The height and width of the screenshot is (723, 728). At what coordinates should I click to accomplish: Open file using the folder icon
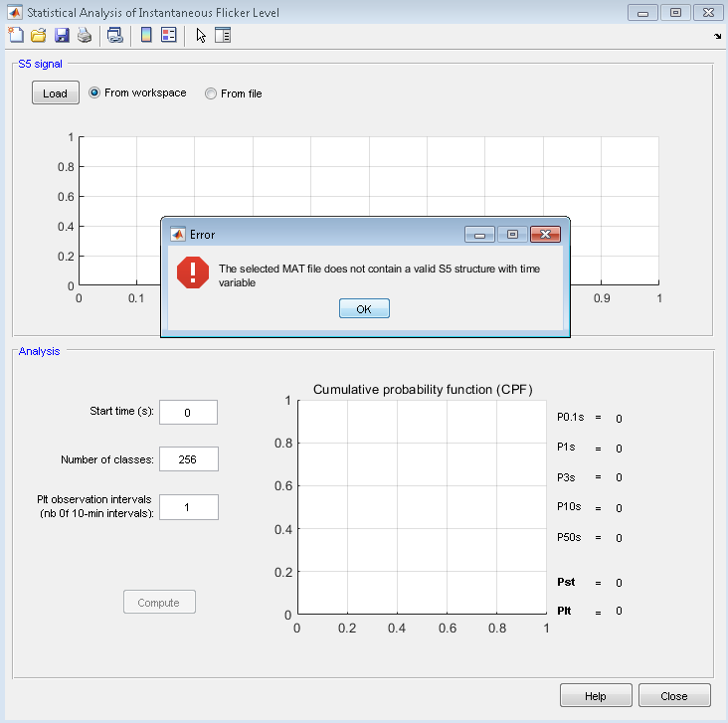coord(39,36)
